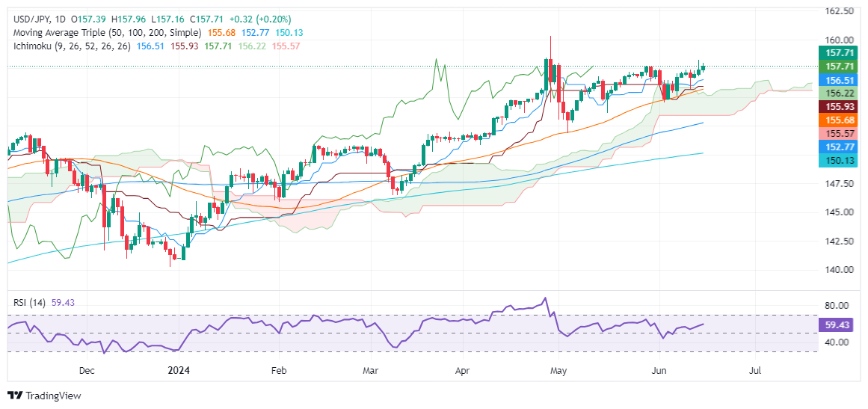
Task: Open the TradingView wordmark link
Action: [53, 396]
